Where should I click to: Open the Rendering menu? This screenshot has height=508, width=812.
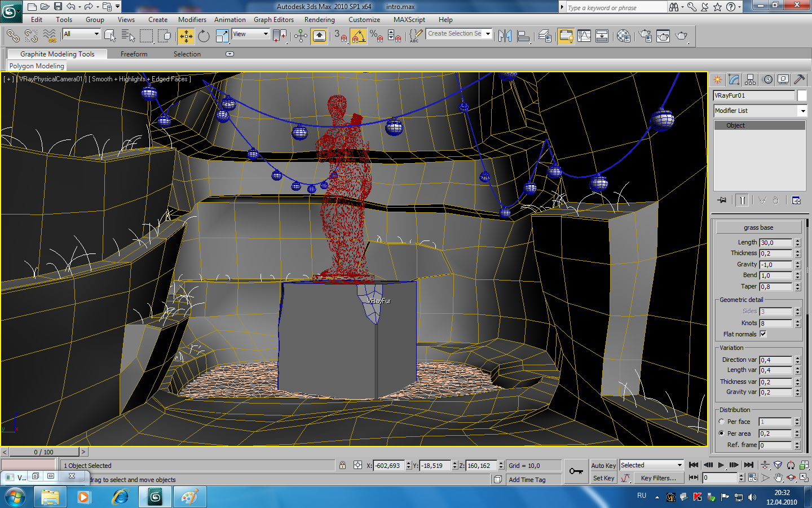319,19
